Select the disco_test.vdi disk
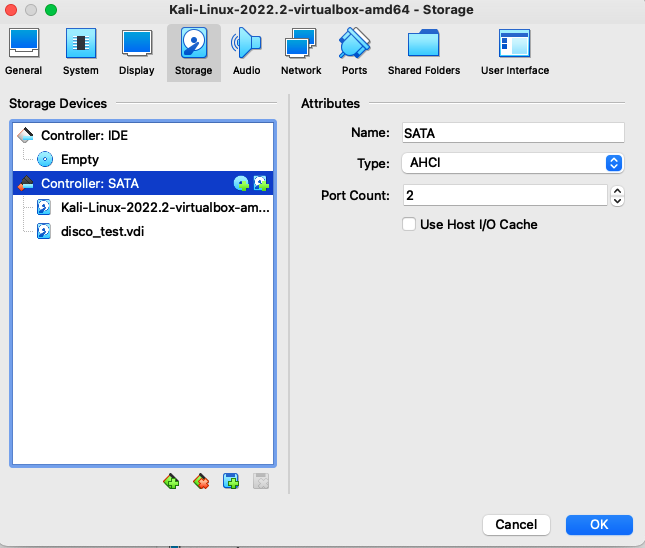The image size is (645, 548). [143, 231]
